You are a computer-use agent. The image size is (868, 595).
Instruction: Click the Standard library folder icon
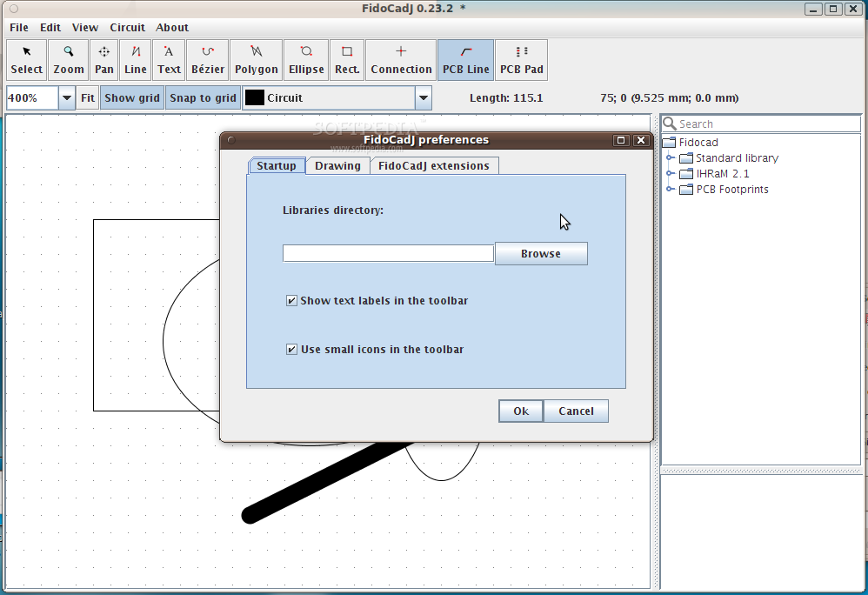click(x=686, y=158)
